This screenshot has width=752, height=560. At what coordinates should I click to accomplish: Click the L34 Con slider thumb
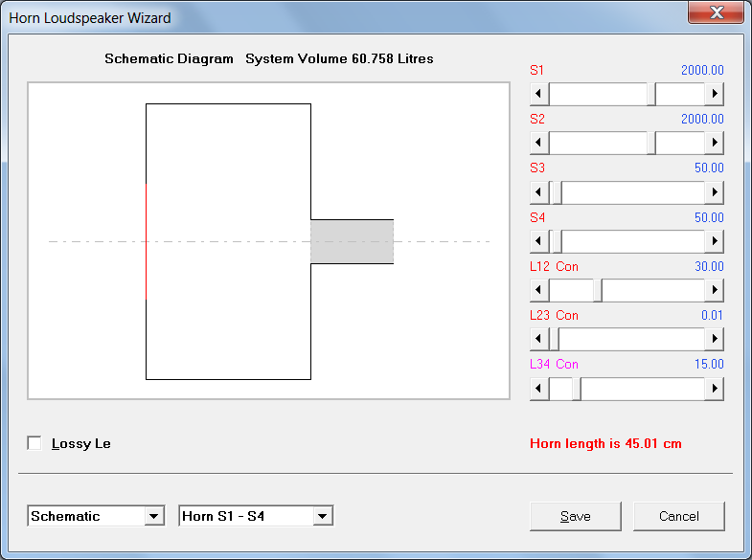coord(577,388)
